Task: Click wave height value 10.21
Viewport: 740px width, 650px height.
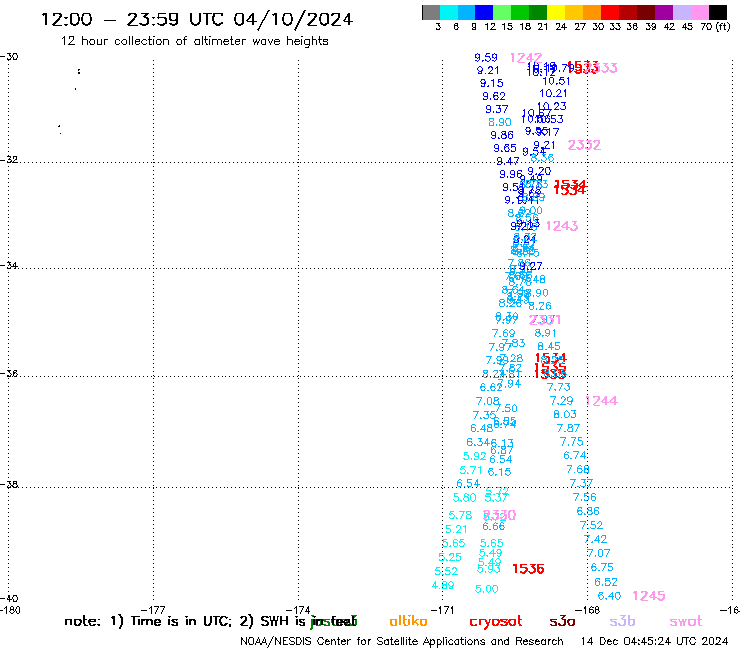Action: [x=553, y=93]
